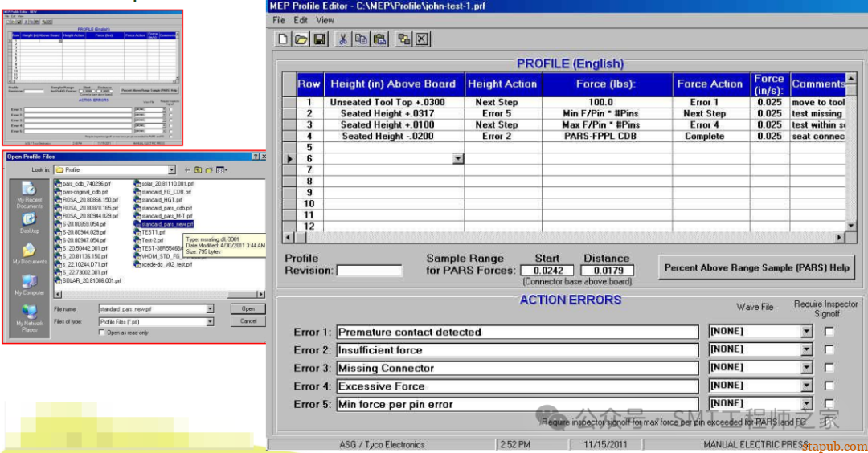868x453 pixels.
Task: Open the Look in folder dropdown
Action: click(171, 169)
